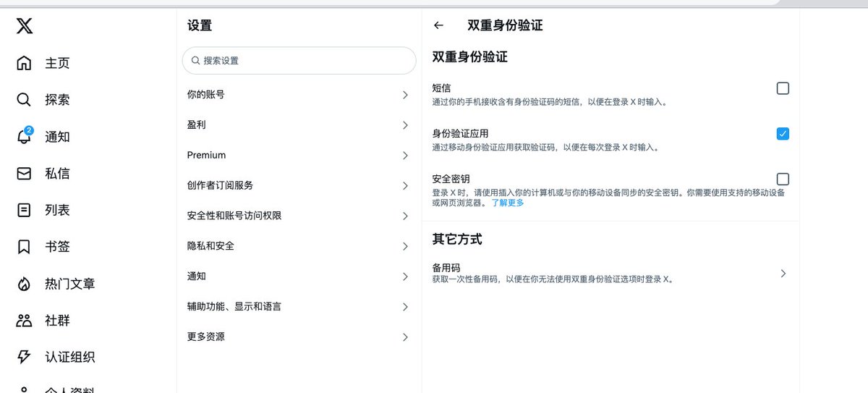Open the 通知 bell icon with badge
This screenshot has width=868, height=393.
25,136
